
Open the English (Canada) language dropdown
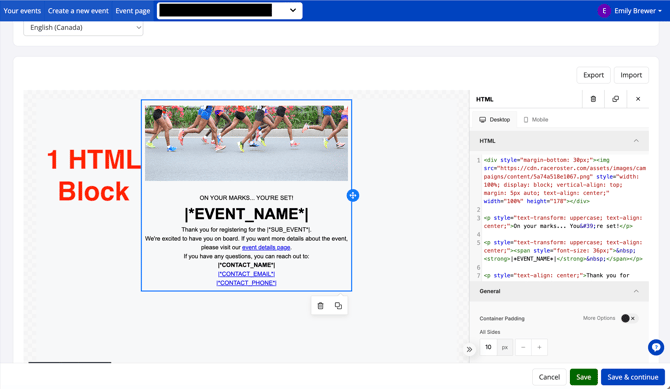pyautogui.click(x=83, y=27)
